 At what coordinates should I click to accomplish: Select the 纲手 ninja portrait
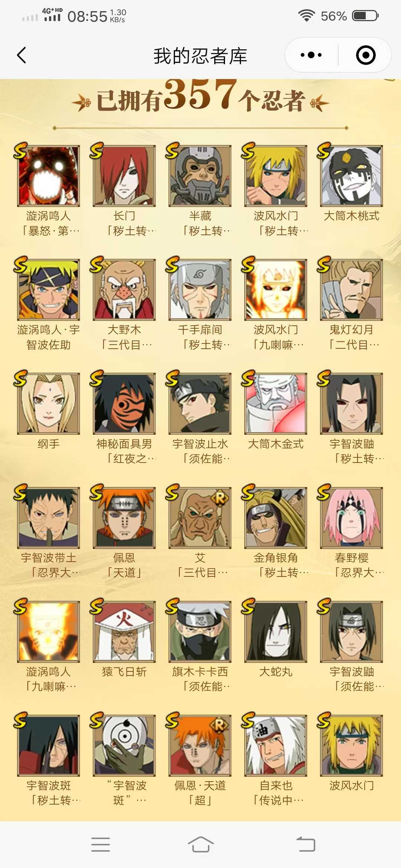coord(48,404)
